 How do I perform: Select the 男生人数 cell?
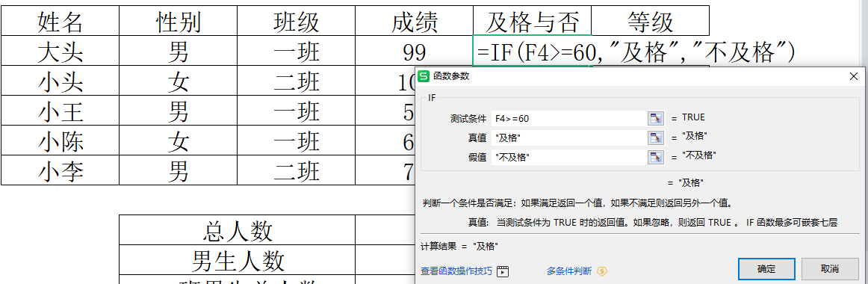point(237,259)
